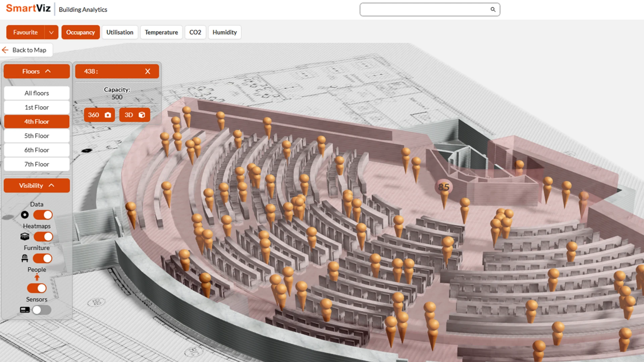Switch to 5th Floor

(37, 136)
